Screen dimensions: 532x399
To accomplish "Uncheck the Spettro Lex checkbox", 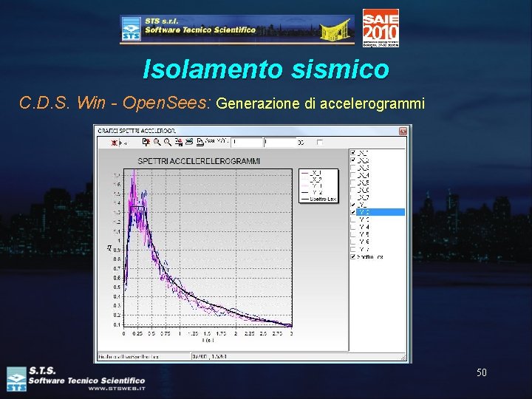I will pyautogui.click(x=353, y=257).
